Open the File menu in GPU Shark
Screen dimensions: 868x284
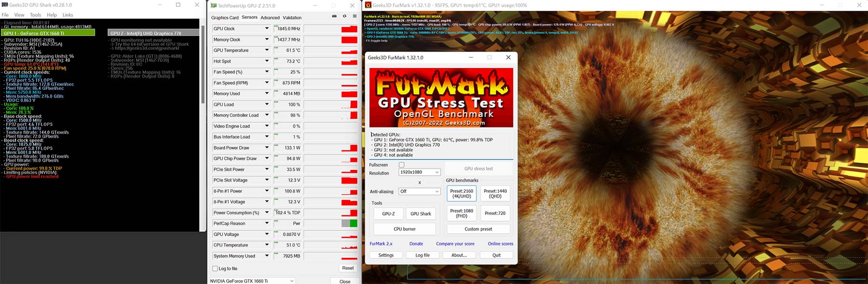(5, 15)
